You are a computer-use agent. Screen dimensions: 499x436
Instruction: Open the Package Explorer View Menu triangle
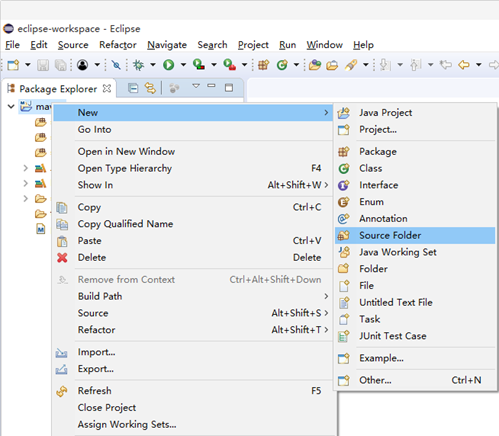click(196, 86)
